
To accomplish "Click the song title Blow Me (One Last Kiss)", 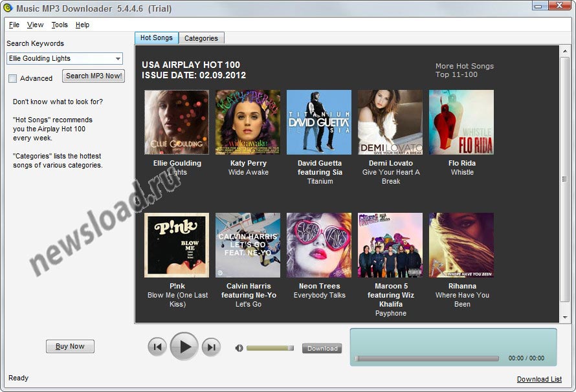I will pos(177,299).
